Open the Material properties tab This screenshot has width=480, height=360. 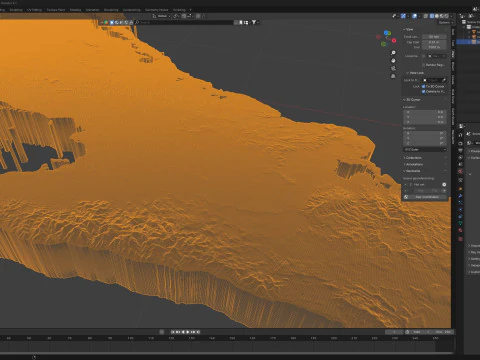(x=460, y=230)
